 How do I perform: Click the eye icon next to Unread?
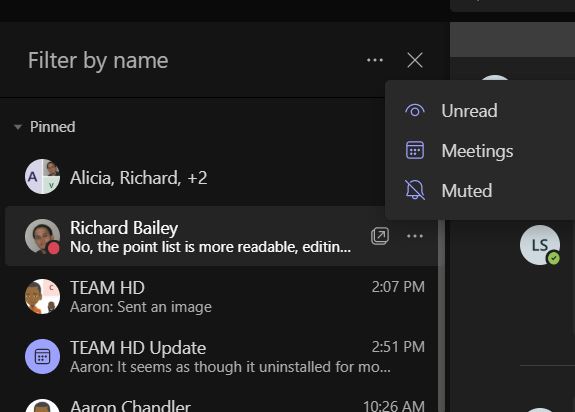coord(415,110)
